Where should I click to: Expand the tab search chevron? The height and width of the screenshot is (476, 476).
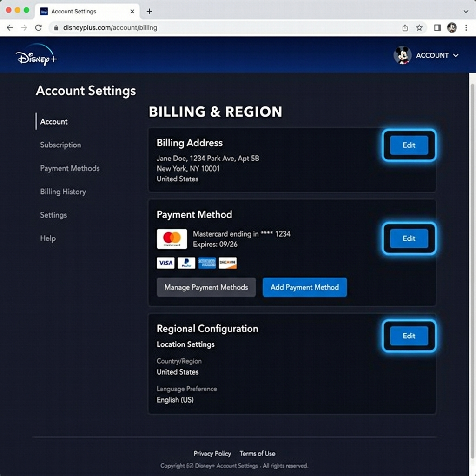coord(466,12)
